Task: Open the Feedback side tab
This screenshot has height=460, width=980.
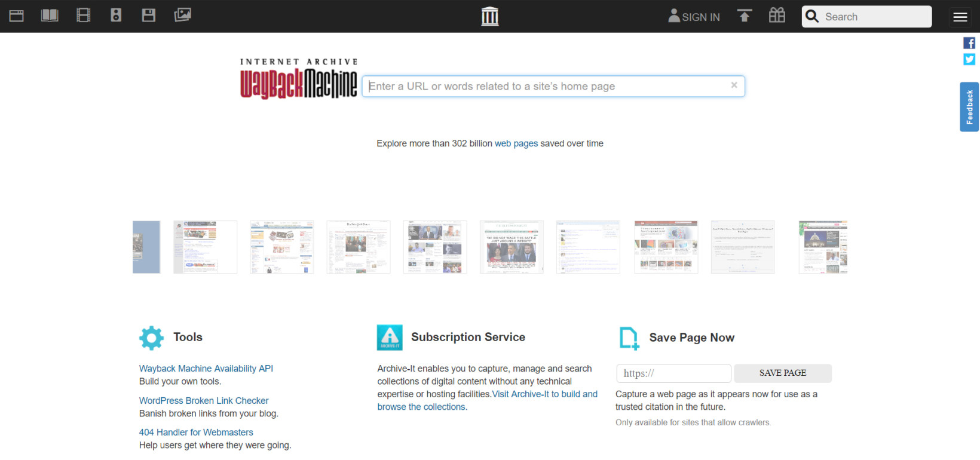Action: (969, 107)
